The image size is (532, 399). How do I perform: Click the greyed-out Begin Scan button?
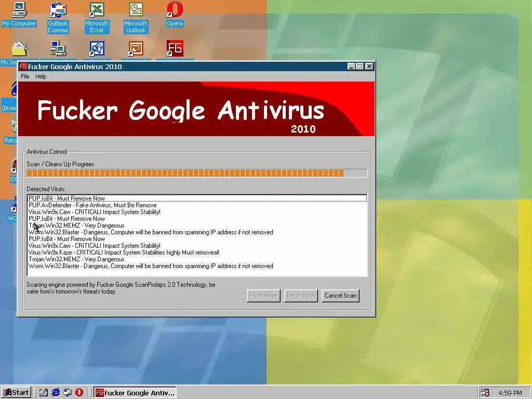[x=301, y=296]
